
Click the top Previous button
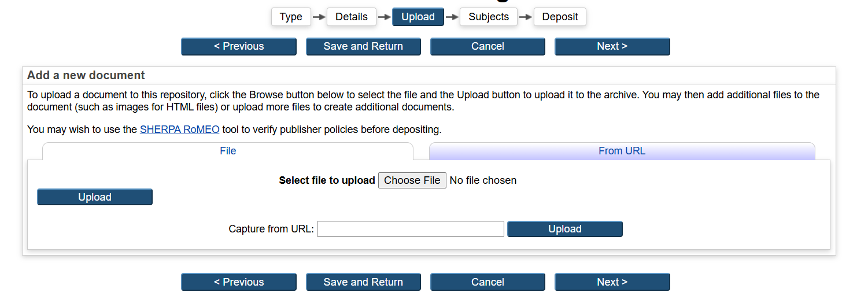pyautogui.click(x=239, y=46)
